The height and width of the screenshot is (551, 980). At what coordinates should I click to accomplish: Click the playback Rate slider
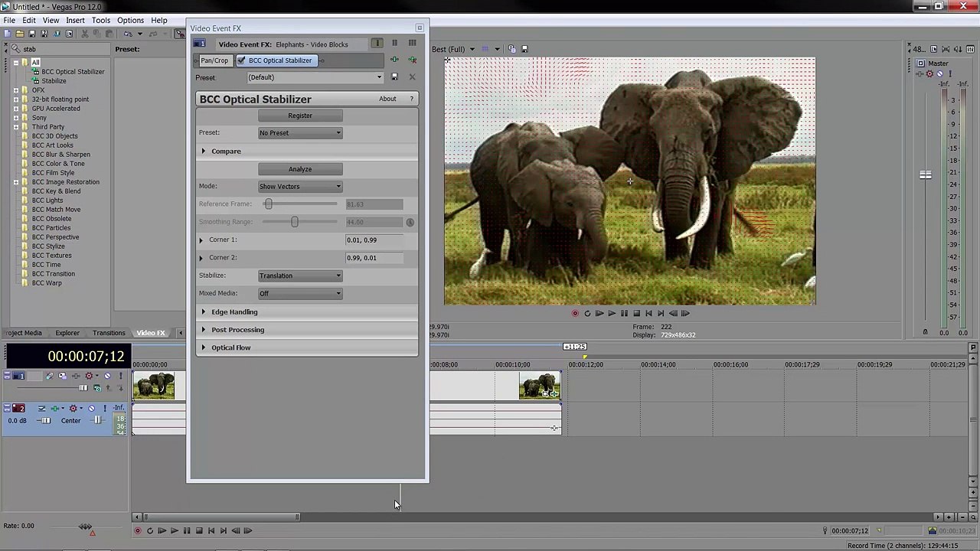click(x=85, y=527)
